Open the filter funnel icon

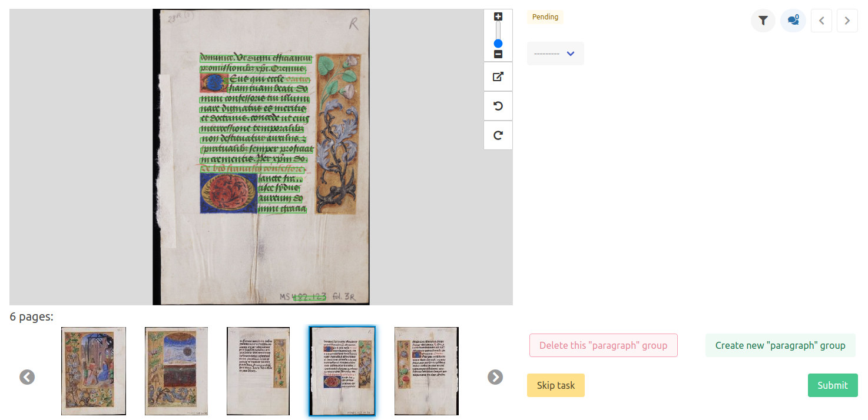click(763, 21)
